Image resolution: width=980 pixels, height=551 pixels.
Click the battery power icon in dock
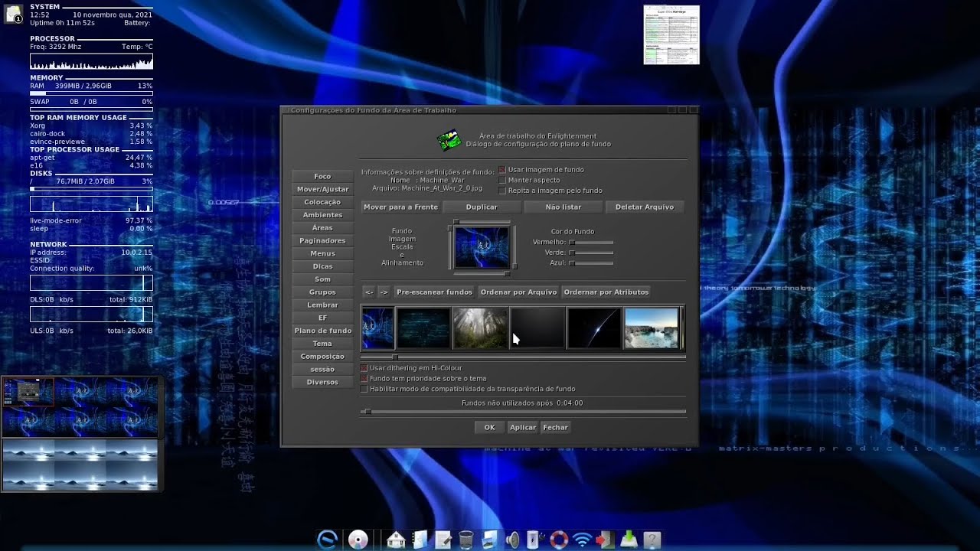coord(535,540)
